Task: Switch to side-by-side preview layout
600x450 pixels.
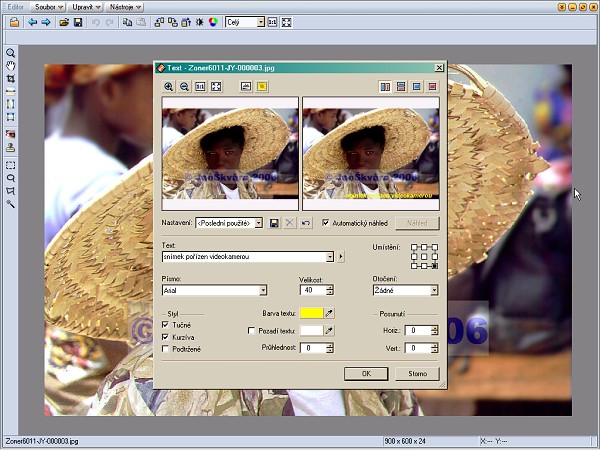Action: click(385, 87)
